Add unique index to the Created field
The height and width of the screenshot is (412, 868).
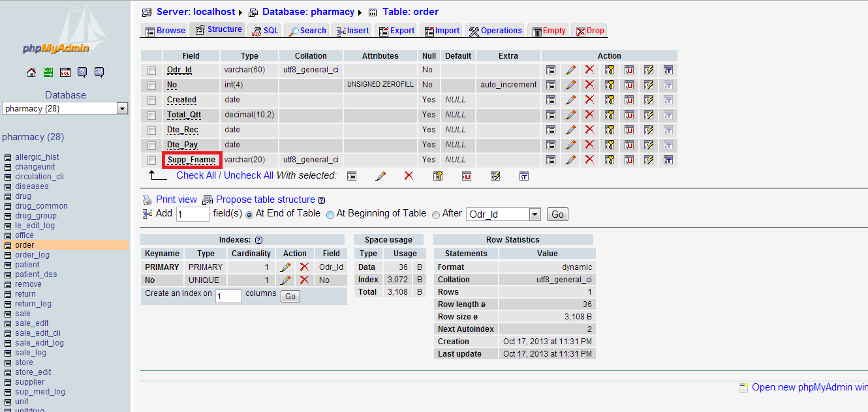[x=629, y=100]
